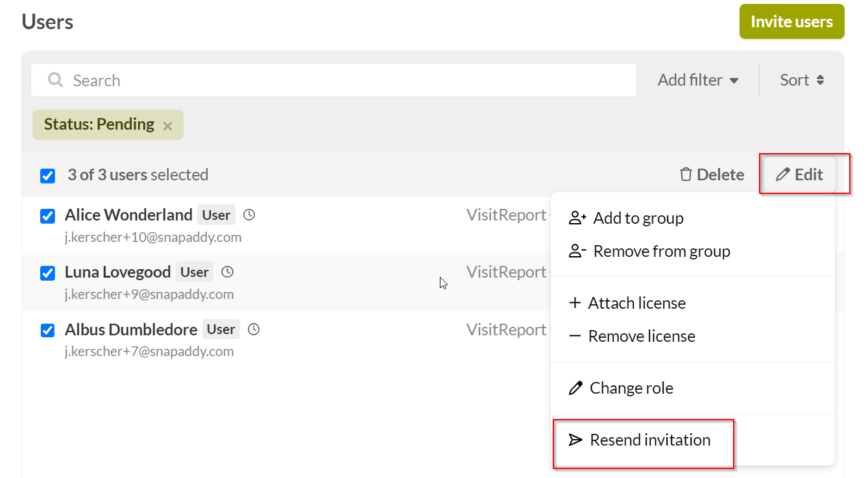This screenshot has height=478, width=868.
Task: Uncheck Alice Wonderland's row checkbox
Action: tap(47, 216)
